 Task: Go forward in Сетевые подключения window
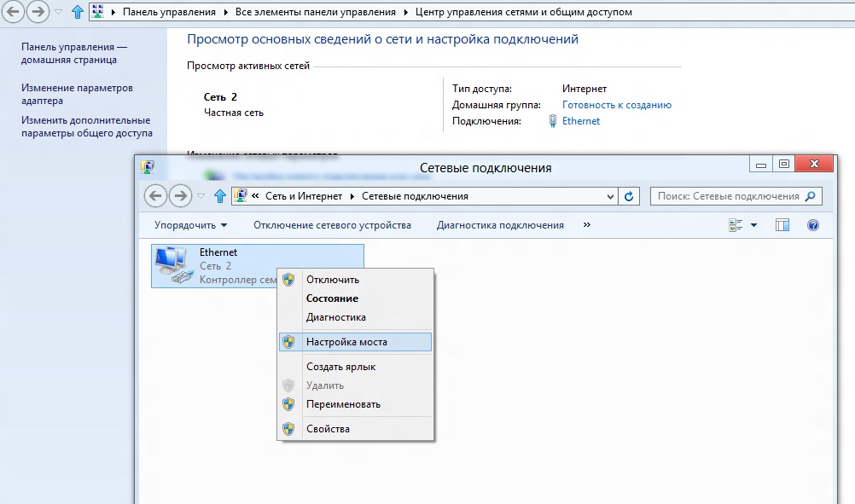pyautogui.click(x=181, y=195)
